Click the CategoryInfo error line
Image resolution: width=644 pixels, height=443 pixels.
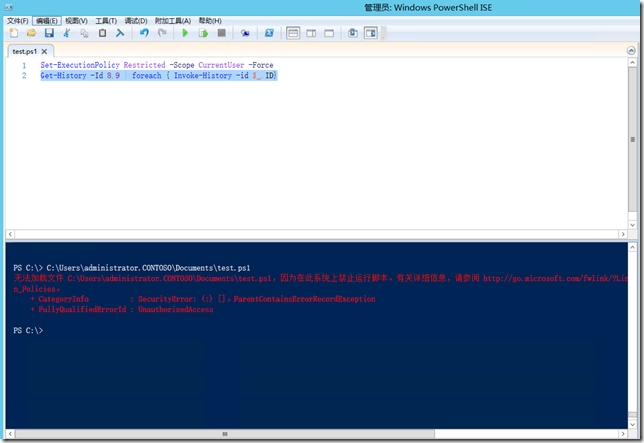pos(203,299)
